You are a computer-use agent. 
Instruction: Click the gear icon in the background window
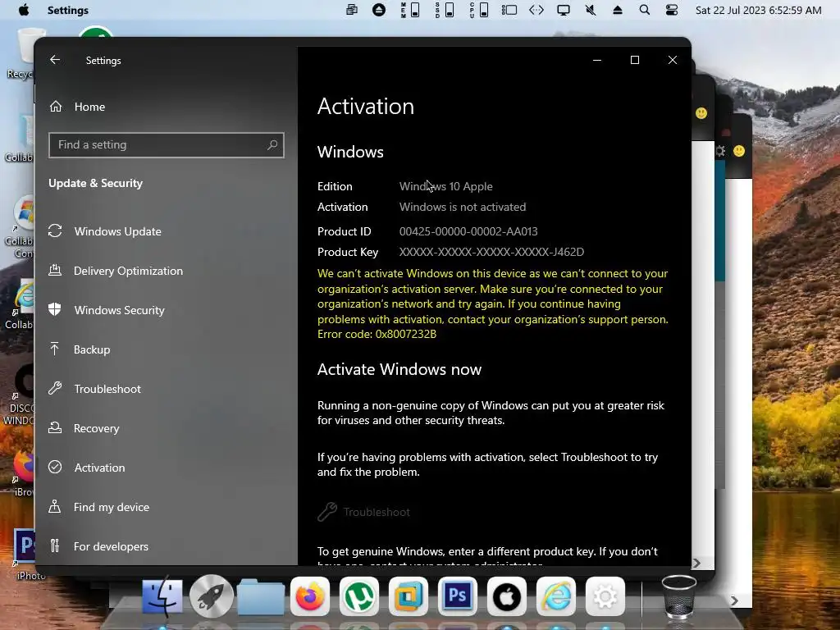tap(720, 151)
